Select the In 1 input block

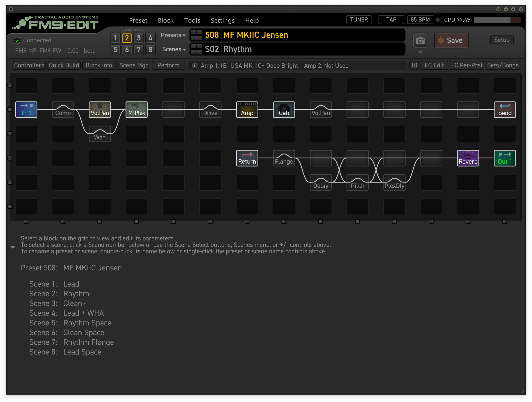tap(26, 110)
